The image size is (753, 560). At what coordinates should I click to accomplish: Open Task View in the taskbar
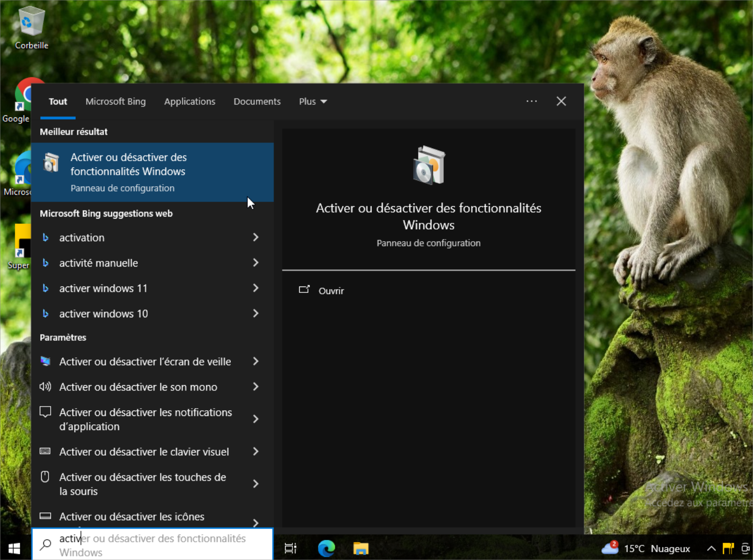pos(290,548)
